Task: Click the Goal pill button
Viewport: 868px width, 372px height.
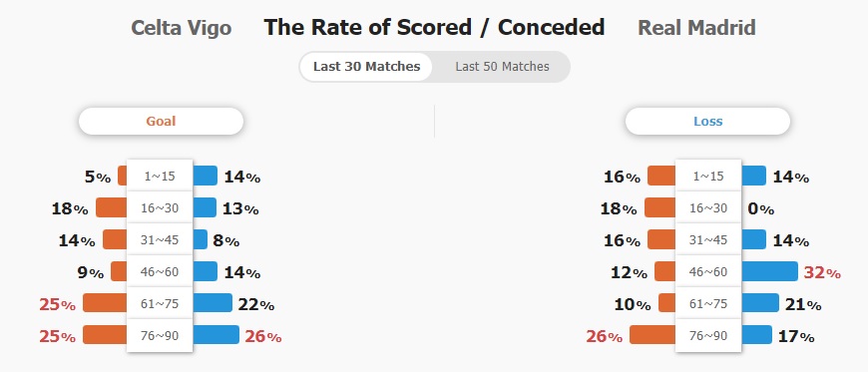Action: pos(161,122)
